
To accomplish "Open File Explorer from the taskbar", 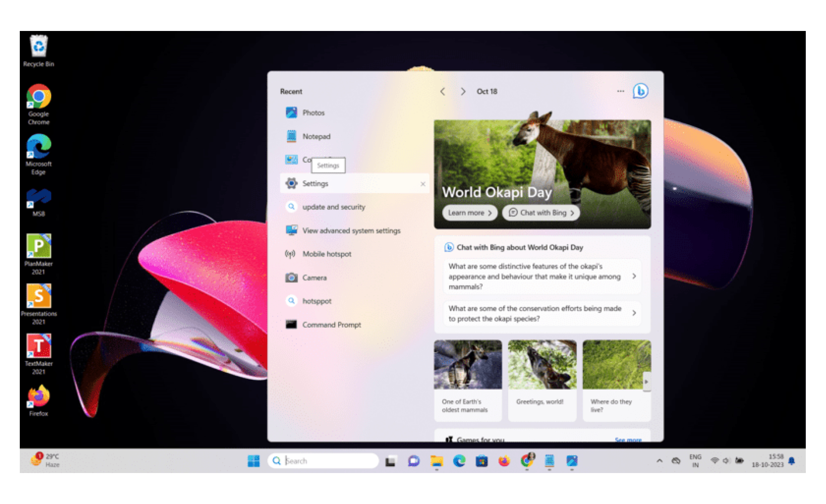I will pos(437,461).
